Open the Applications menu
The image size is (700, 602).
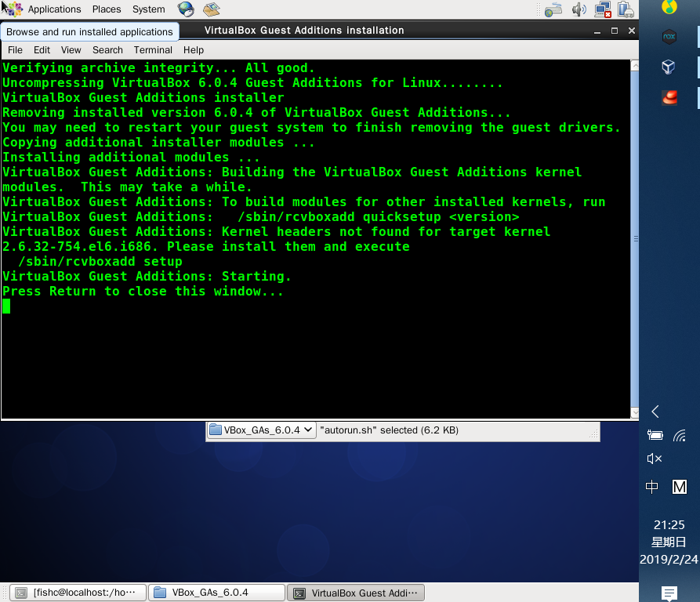(54, 9)
